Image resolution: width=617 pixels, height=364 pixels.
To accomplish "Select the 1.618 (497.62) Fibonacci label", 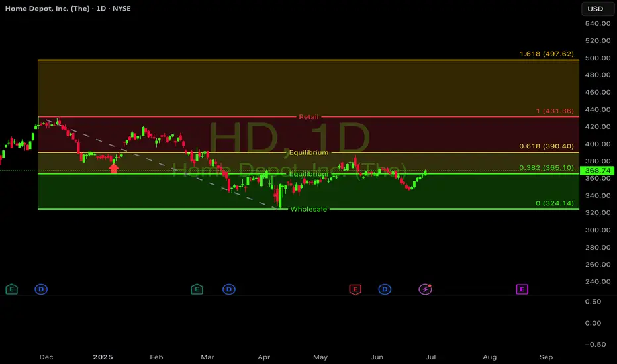I will pos(547,54).
